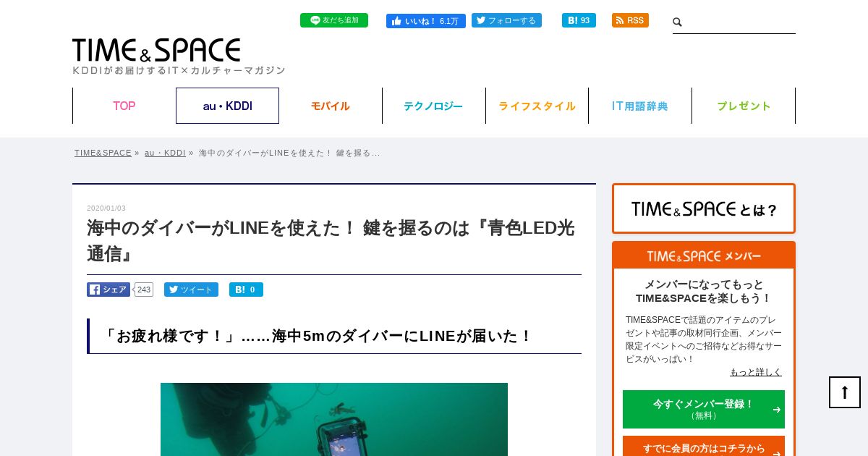Screen dimensions: 868x456
Task: Share article with Facebook シェア button
Action: point(109,290)
